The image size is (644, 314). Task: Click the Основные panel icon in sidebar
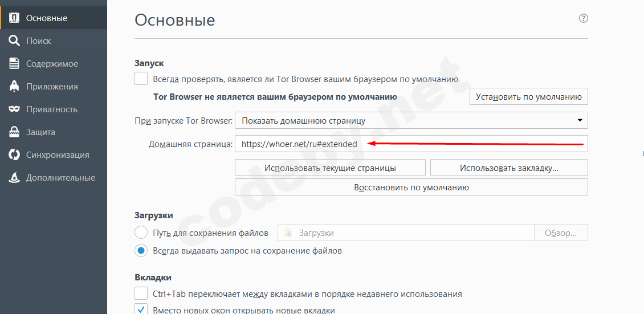point(14,18)
